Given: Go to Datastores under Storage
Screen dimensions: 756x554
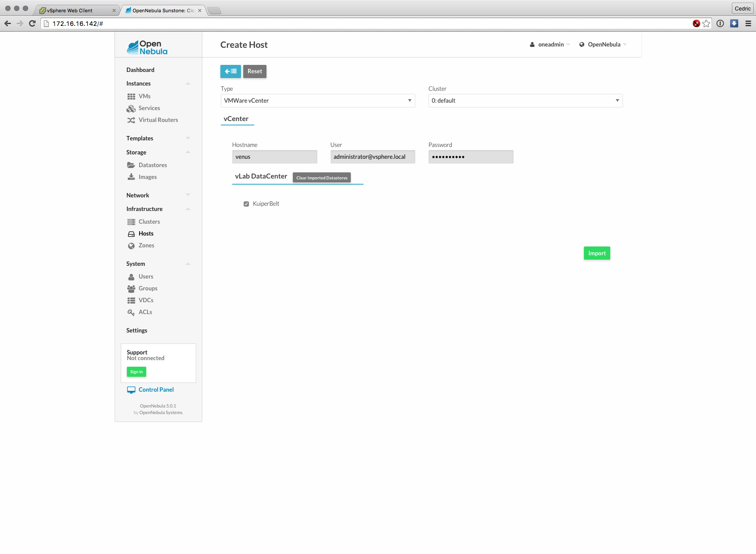Looking at the screenshot, I should (x=152, y=165).
